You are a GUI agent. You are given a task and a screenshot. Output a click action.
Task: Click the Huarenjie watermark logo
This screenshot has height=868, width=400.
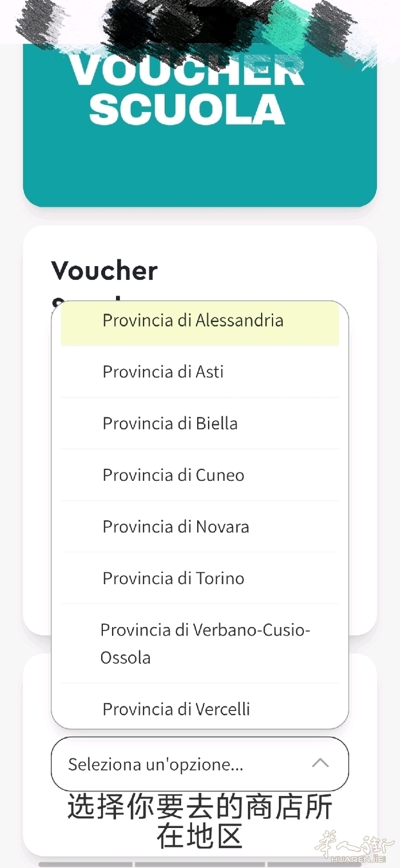click(354, 845)
